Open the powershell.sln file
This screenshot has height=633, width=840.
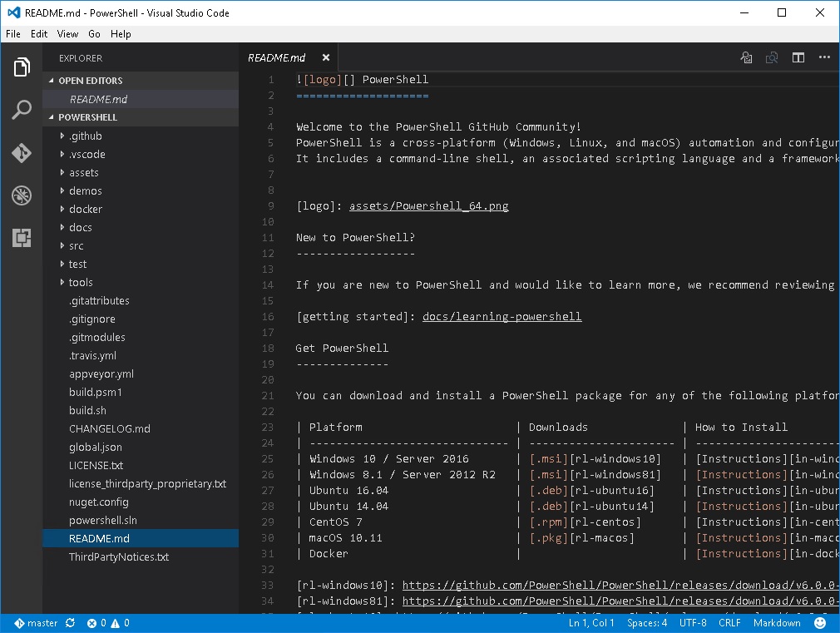pos(141,520)
